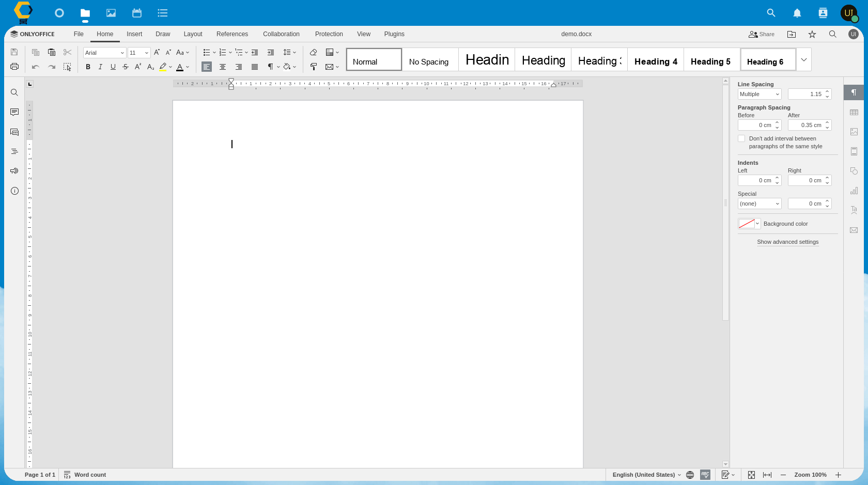Apply the No Spacing style
This screenshot has height=485, width=868.
[430, 59]
